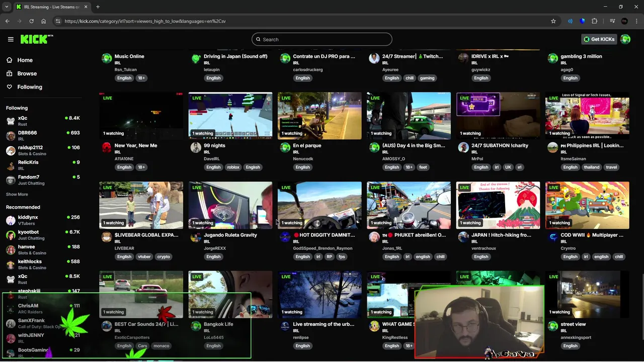Click Nenucodk streamer avatar
The height and width of the screenshot is (362, 644).
(x=285, y=147)
